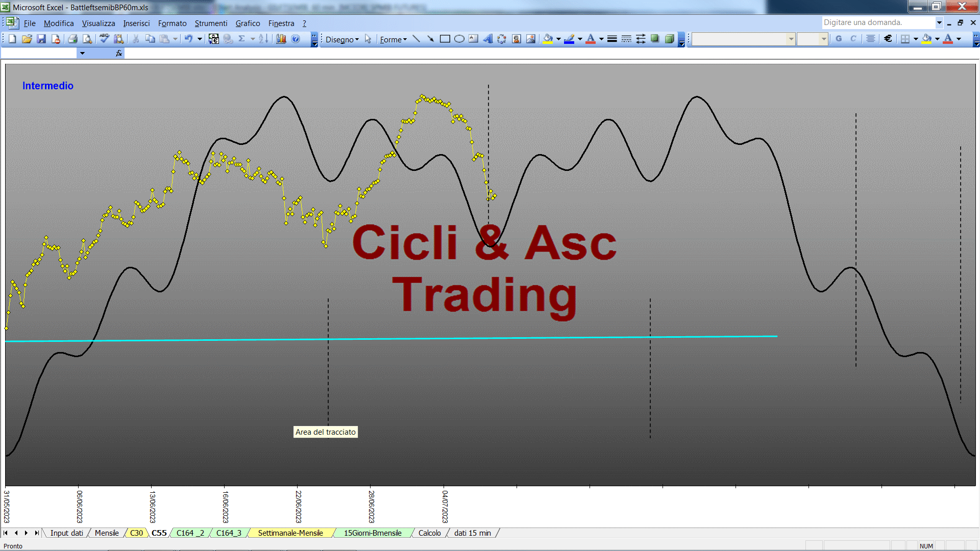980x551 pixels.
Task: Click the Copy icon
Action: pos(150,39)
